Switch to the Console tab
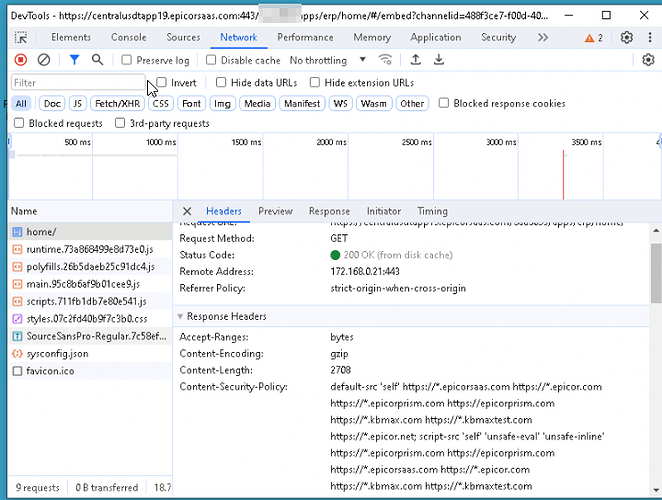The height and width of the screenshot is (500, 662). [x=129, y=38]
